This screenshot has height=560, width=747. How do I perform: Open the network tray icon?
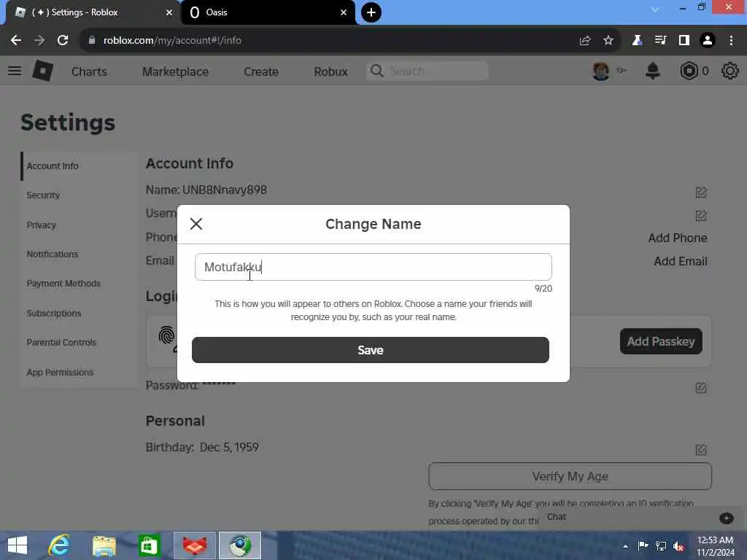point(661,546)
